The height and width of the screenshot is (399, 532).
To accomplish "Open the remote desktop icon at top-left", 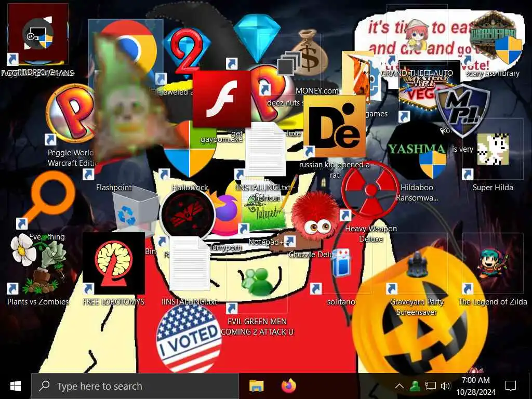I will [x=38, y=35].
